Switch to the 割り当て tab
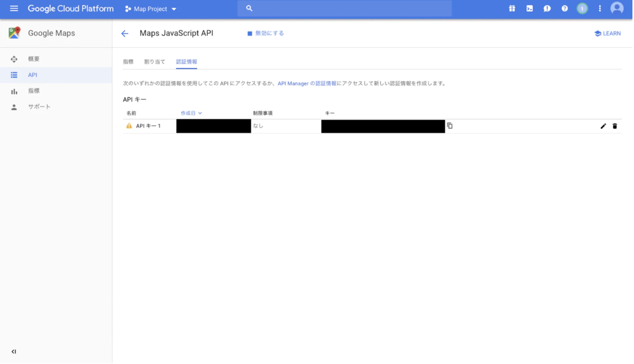Viewport: 634px width, 364px height. click(x=155, y=62)
